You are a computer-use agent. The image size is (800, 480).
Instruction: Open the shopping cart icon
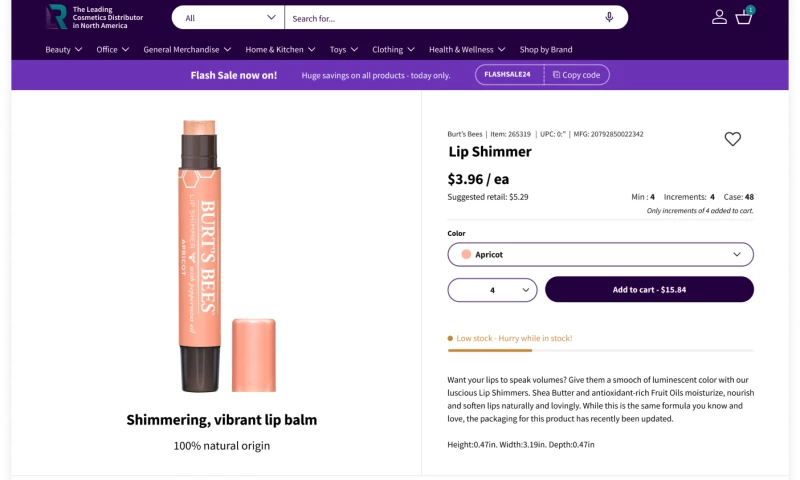point(744,16)
